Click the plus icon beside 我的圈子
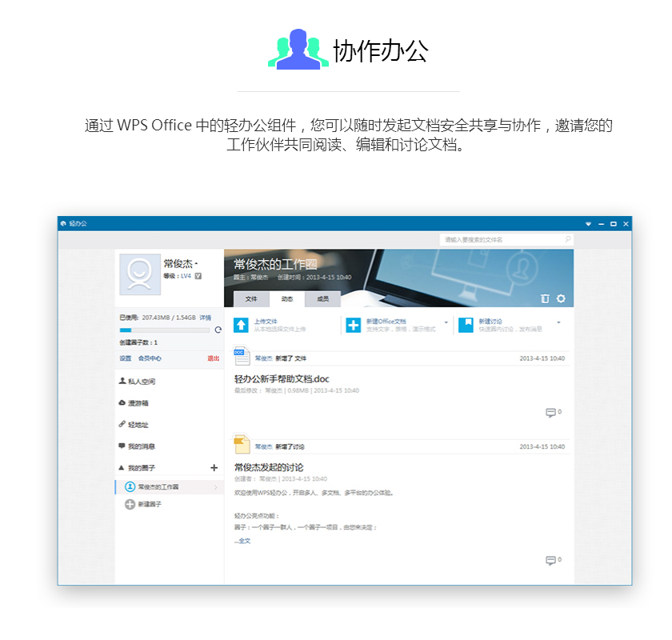Screen dimensions: 672x640 click(x=214, y=467)
